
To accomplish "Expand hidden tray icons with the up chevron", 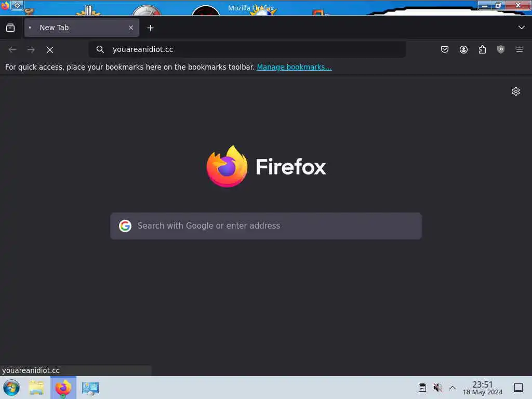I will (x=453, y=388).
